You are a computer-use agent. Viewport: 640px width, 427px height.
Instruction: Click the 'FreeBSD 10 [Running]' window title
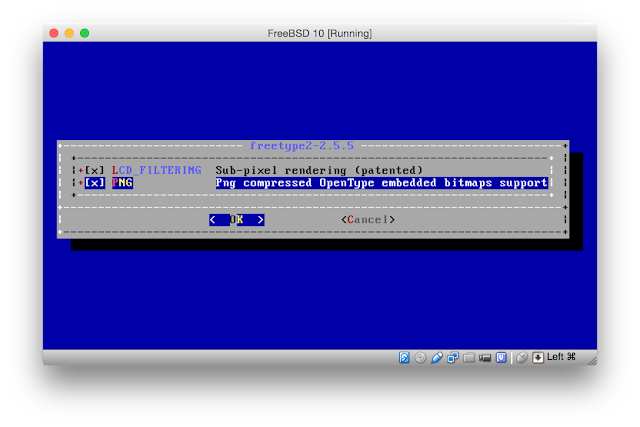(x=320, y=33)
